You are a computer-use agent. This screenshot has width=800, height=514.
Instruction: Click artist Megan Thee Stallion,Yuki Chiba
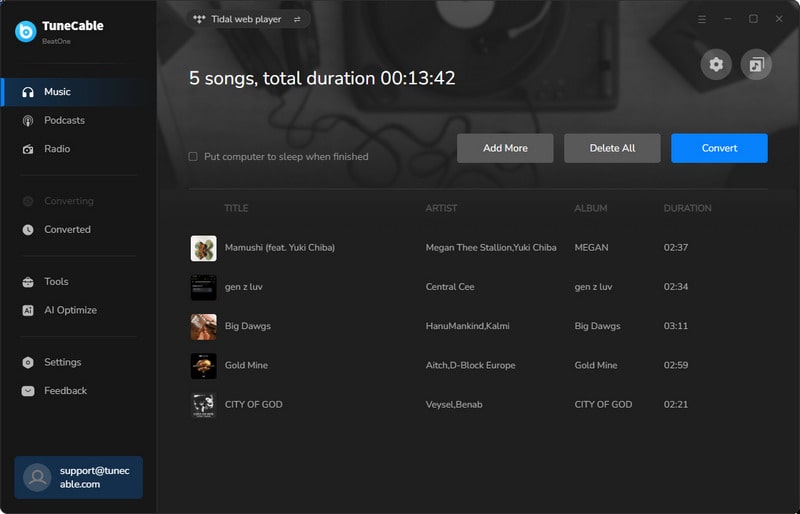(491, 248)
